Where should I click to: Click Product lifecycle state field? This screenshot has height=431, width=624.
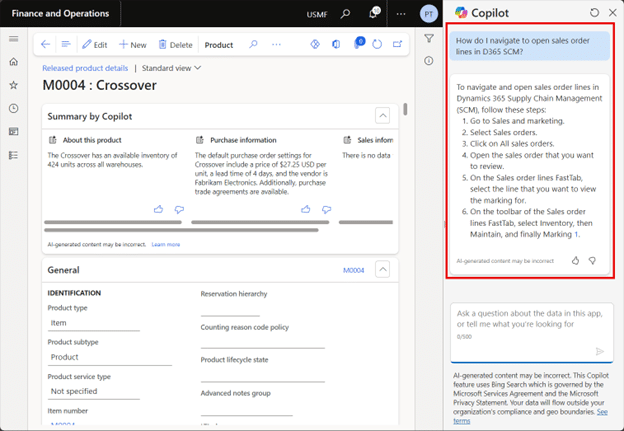(263, 374)
